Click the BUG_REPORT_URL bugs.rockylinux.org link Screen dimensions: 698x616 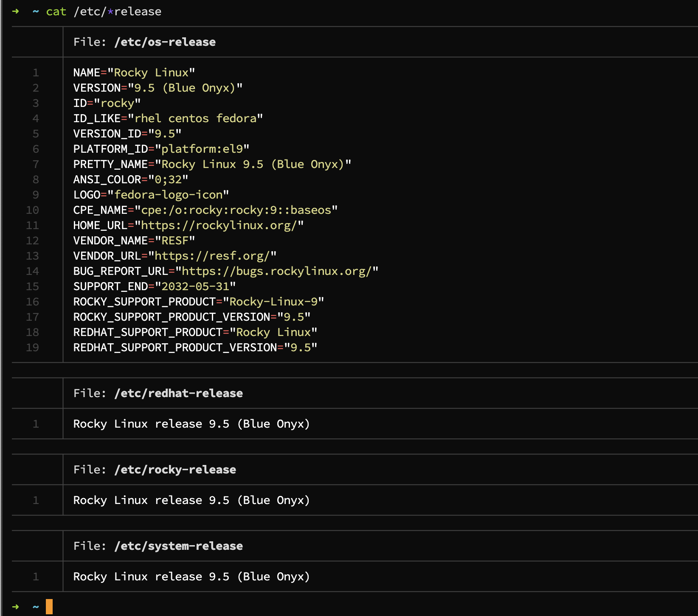coord(277,271)
